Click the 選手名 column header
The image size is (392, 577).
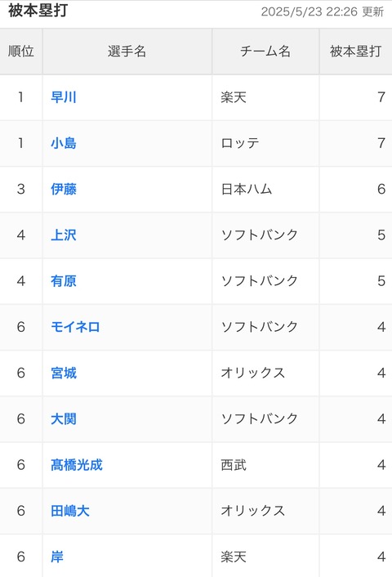tap(127, 51)
